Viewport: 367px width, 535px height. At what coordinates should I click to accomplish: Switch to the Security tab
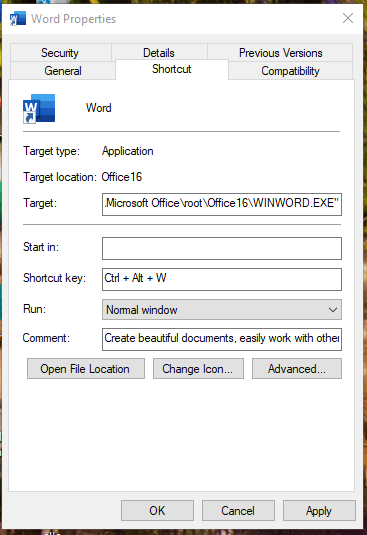pyautogui.click(x=60, y=53)
